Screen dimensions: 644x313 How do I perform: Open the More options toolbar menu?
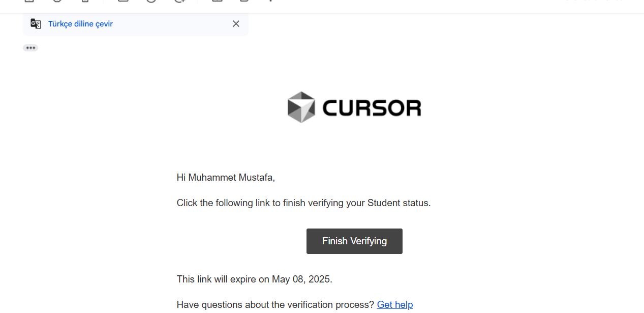271,1
